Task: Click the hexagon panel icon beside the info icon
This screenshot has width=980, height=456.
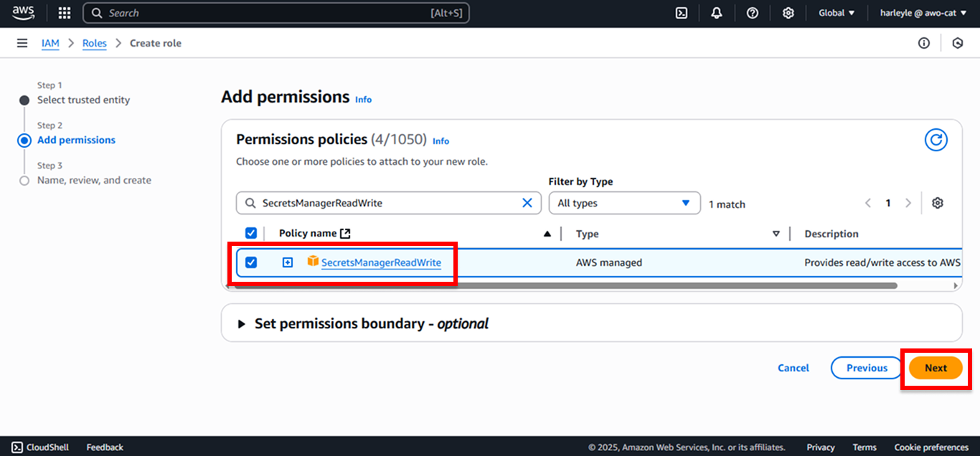Action: (957, 43)
